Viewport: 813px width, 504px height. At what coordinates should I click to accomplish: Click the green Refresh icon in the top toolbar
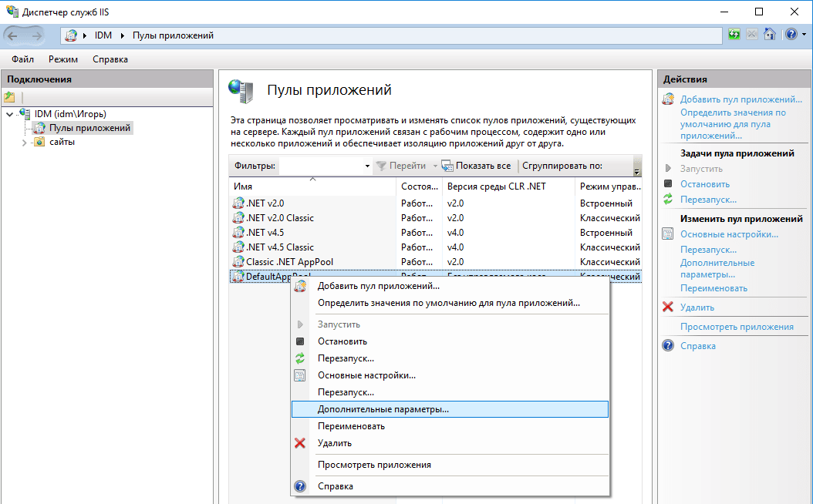733,35
